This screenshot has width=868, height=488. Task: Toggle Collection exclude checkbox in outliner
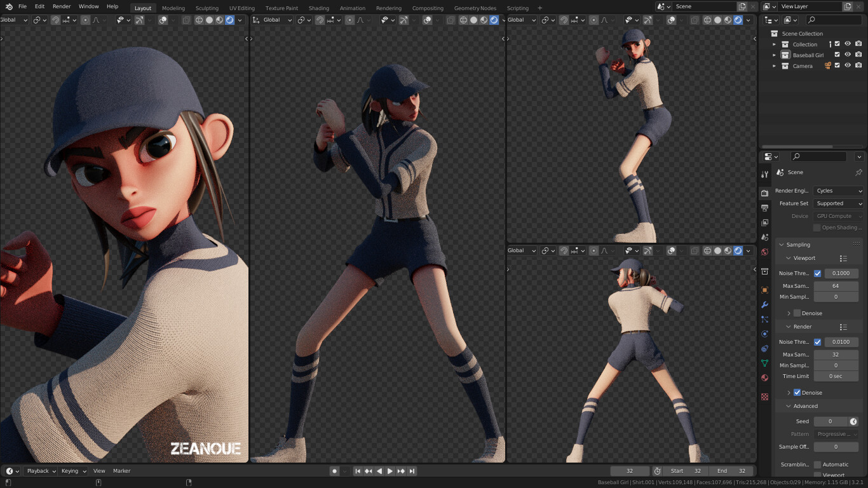point(837,44)
